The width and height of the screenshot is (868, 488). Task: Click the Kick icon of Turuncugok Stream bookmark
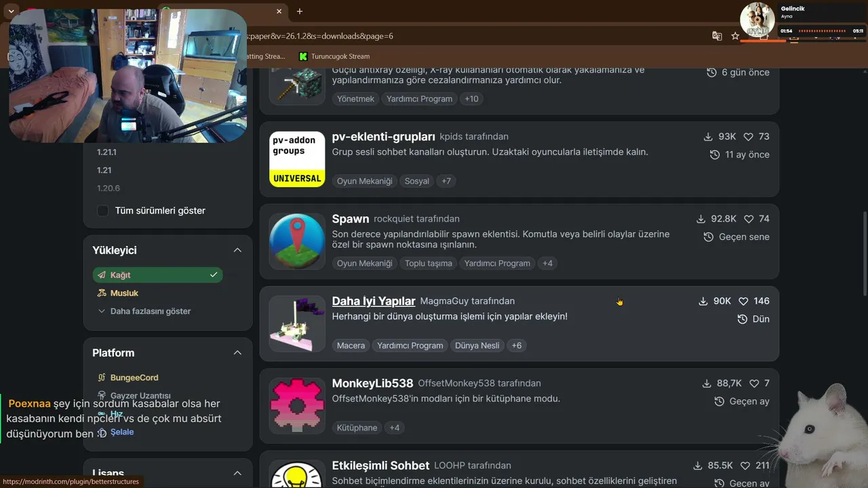[x=303, y=56]
